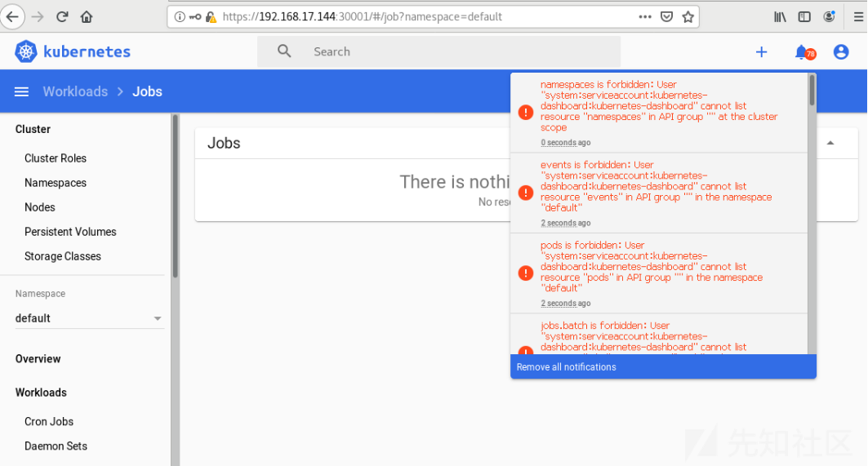Type in the dashboard Search field
Screen dimensions: 868x466
[438, 51]
